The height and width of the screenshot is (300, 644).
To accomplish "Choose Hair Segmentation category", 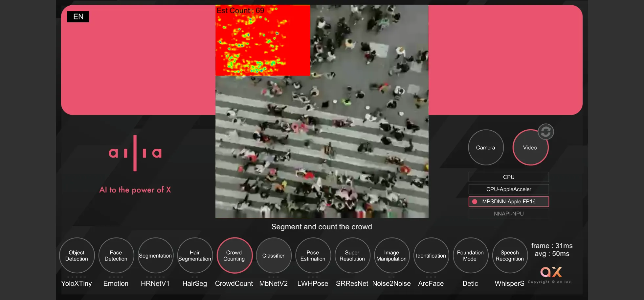I will tap(195, 256).
